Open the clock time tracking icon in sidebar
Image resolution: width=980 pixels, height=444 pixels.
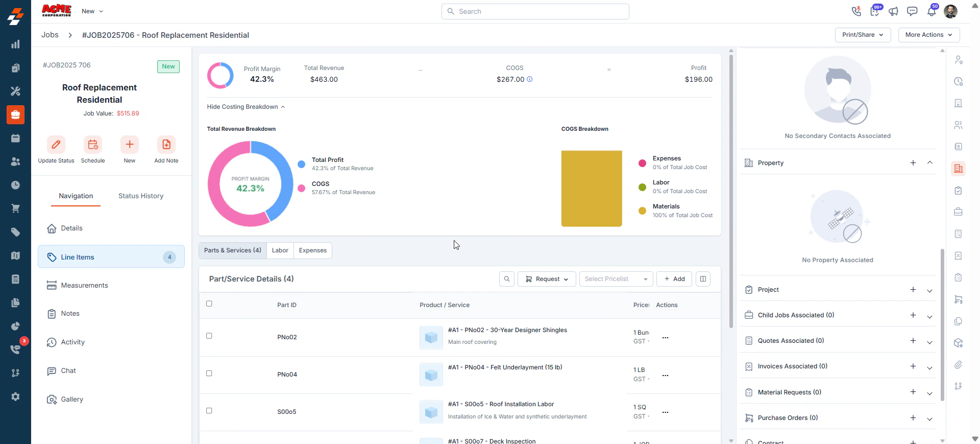(15, 185)
